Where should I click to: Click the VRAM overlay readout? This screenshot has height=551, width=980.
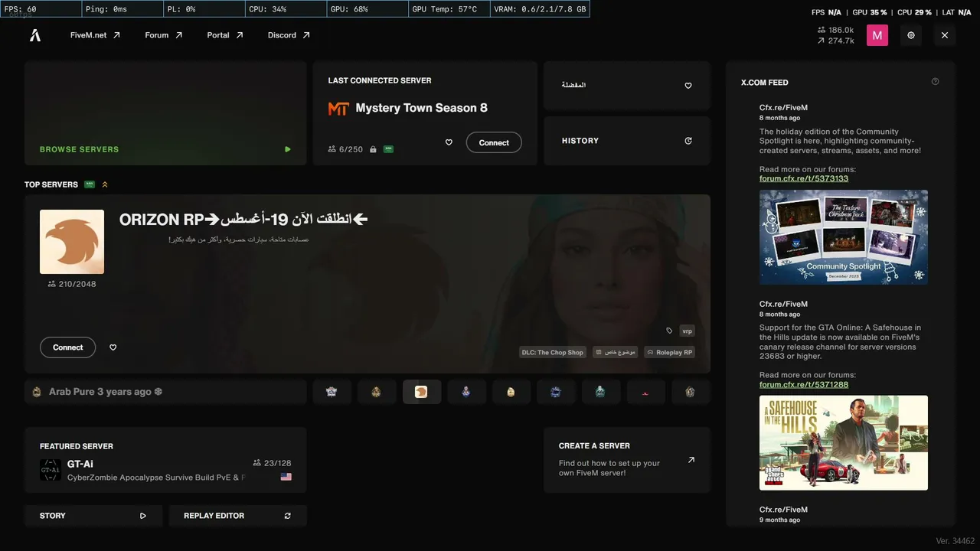coord(540,9)
